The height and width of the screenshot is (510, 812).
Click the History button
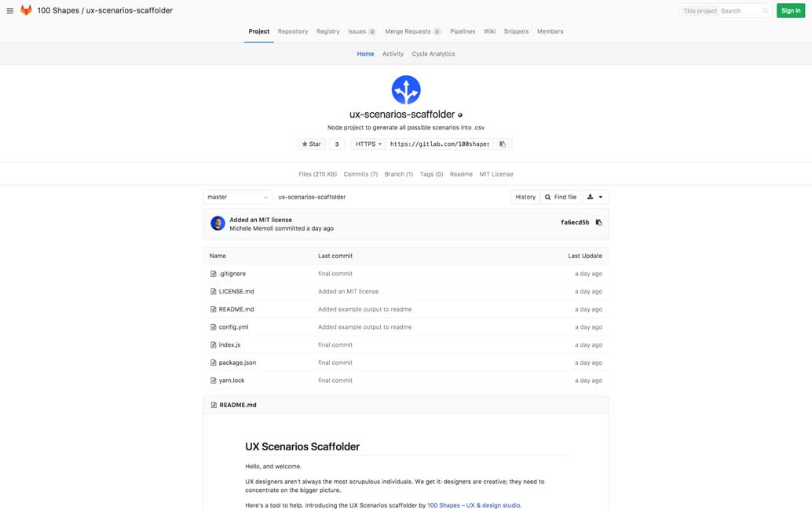coord(525,197)
